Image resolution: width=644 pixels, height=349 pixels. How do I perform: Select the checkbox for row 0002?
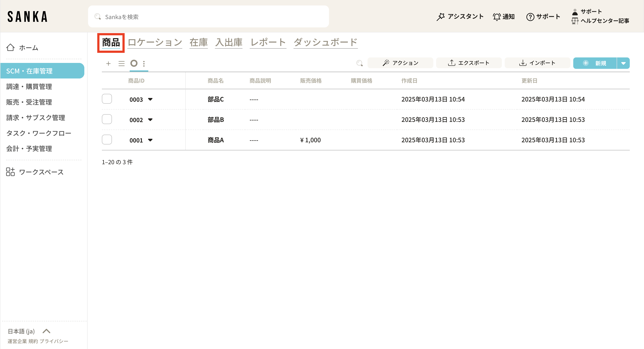[x=107, y=119]
